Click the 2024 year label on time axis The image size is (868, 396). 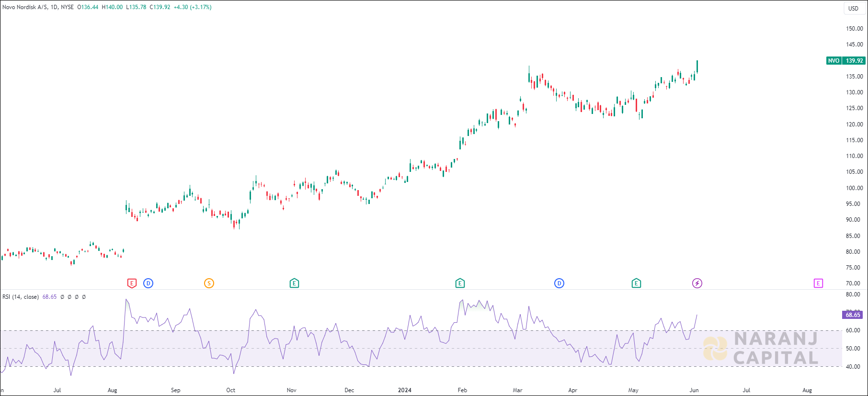click(405, 390)
